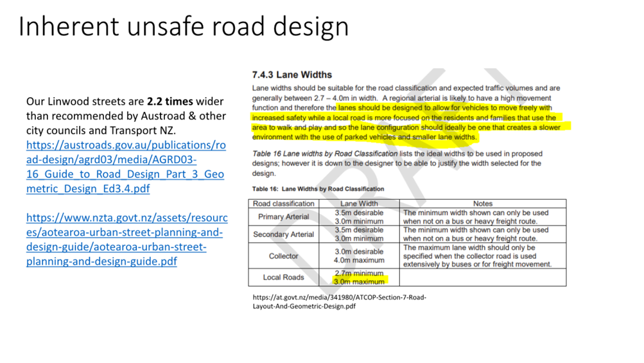Viewport: 644px width, 363px height.
Task: Click the '4.0m maximum' Collector value
Action: (x=359, y=260)
